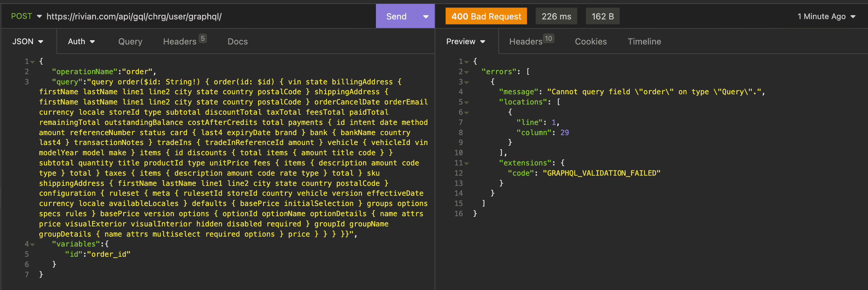This screenshot has height=290, width=868.
Task: Switch to the Query tab
Action: coord(130,42)
